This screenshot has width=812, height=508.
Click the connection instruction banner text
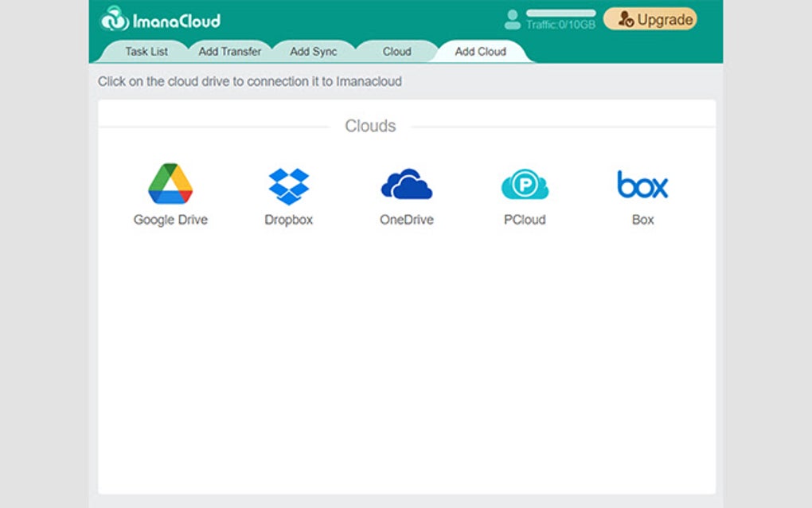point(249,81)
